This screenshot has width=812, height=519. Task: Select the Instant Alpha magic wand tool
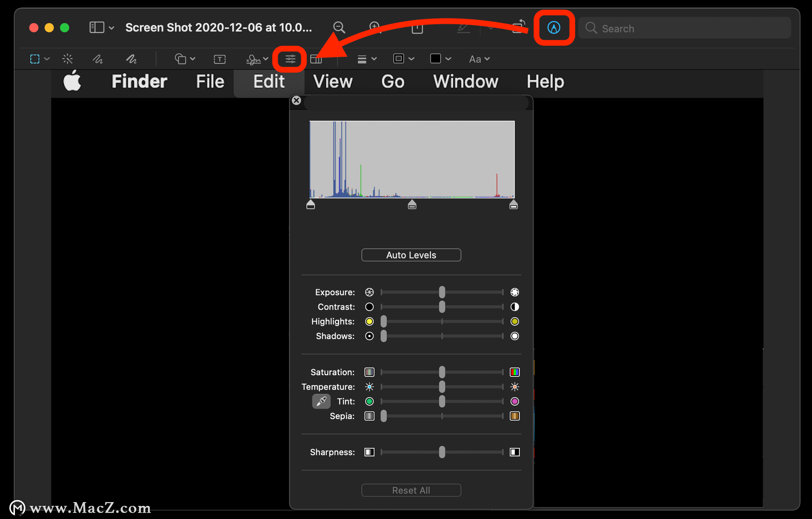pyautogui.click(x=68, y=59)
